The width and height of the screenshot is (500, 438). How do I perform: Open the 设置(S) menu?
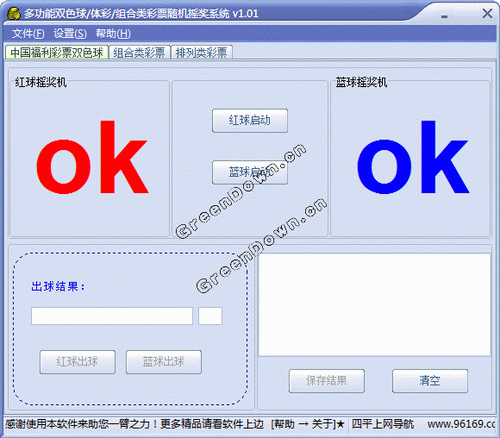(x=70, y=33)
